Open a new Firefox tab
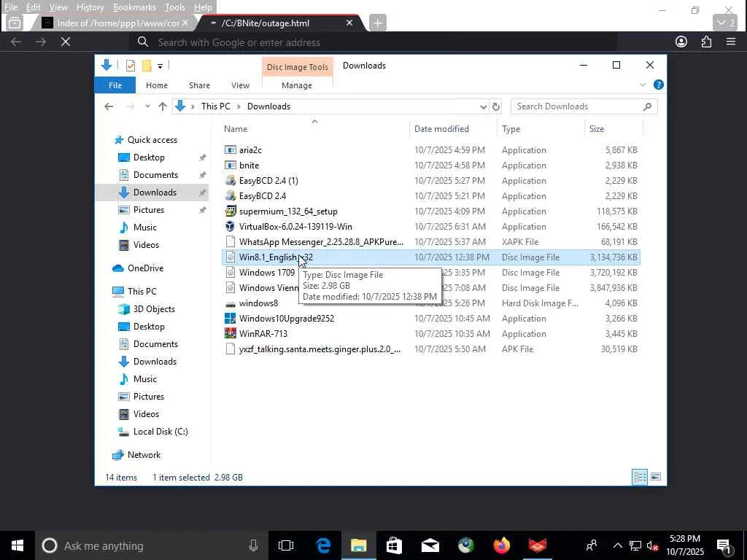This screenshot has width=747, height=560. 377,23
